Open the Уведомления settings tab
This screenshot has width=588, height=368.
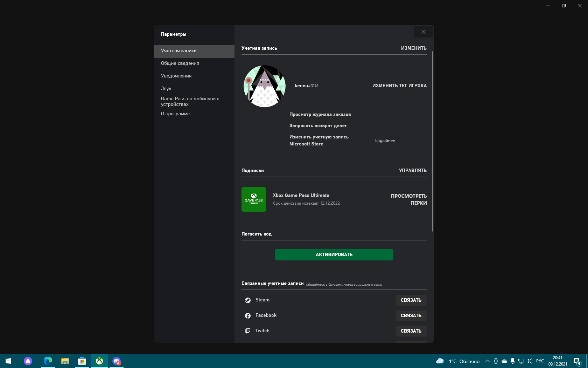[x=194, y=76]
